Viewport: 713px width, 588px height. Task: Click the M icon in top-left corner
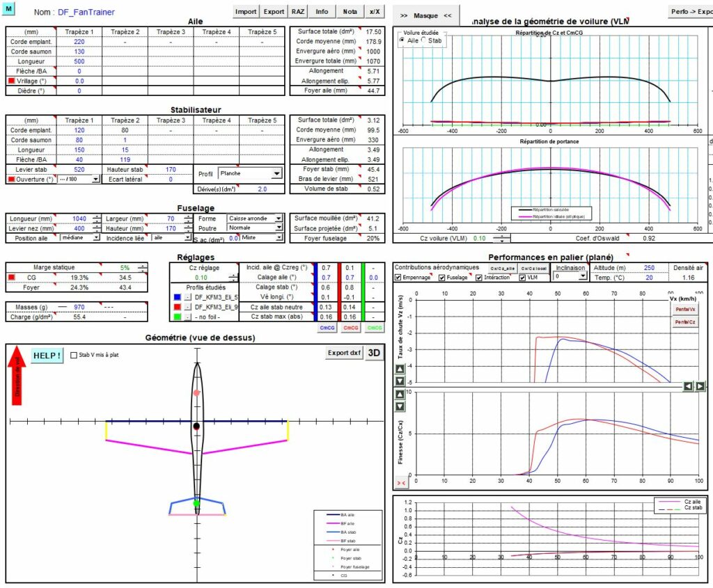point(8,7)
